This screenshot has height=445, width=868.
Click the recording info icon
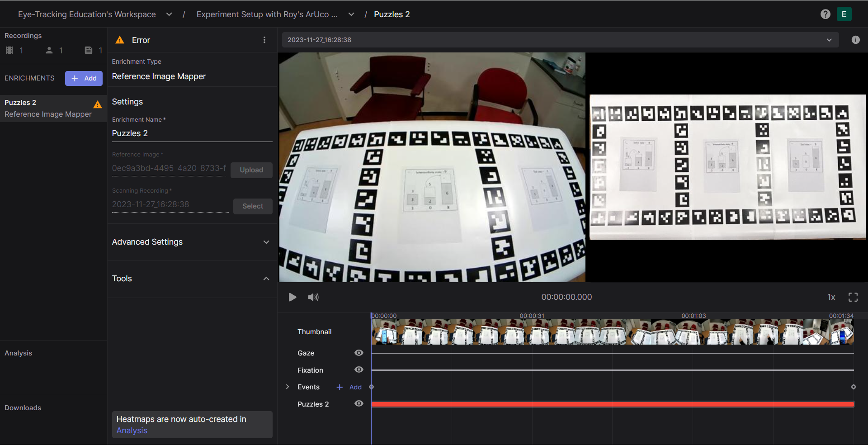pos(855,40)
